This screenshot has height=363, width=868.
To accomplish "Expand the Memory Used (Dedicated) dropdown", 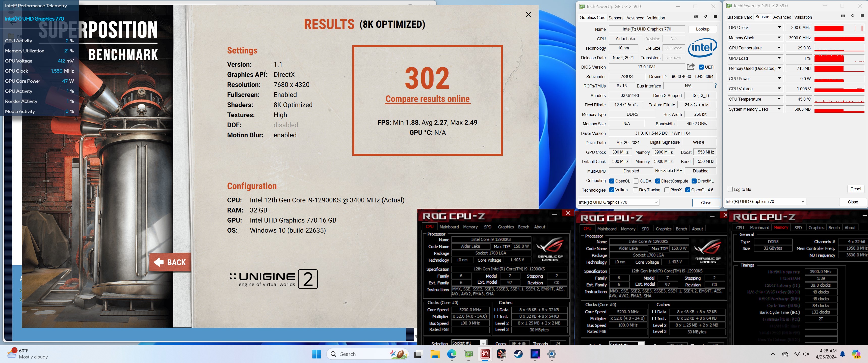I will (x=779, y=68).
